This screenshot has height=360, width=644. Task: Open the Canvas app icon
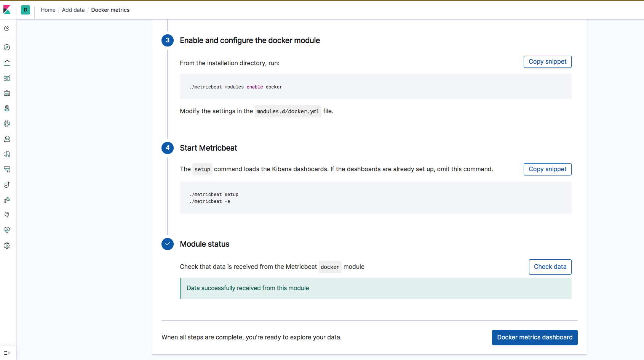(7, 93)
